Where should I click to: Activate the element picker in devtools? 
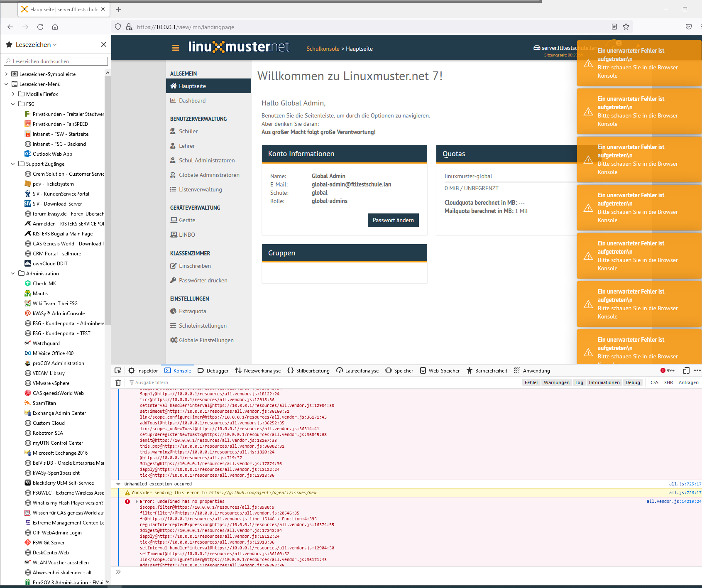(118, 371)
